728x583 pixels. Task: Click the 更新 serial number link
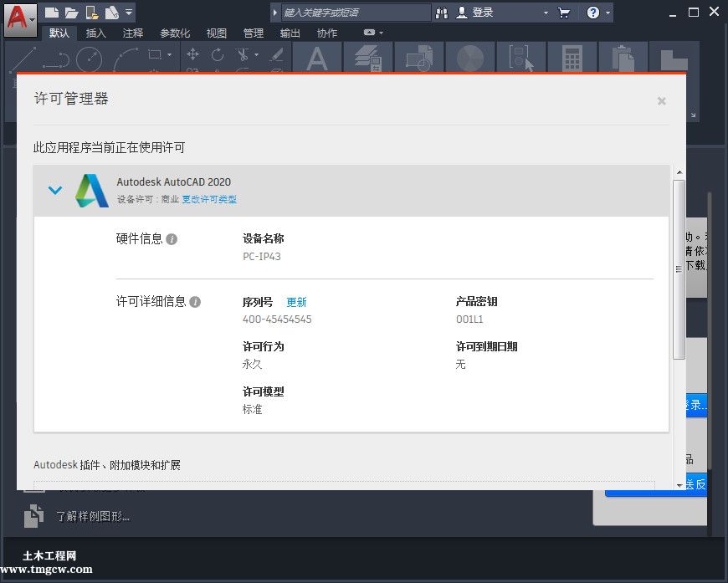click(296, 302)
